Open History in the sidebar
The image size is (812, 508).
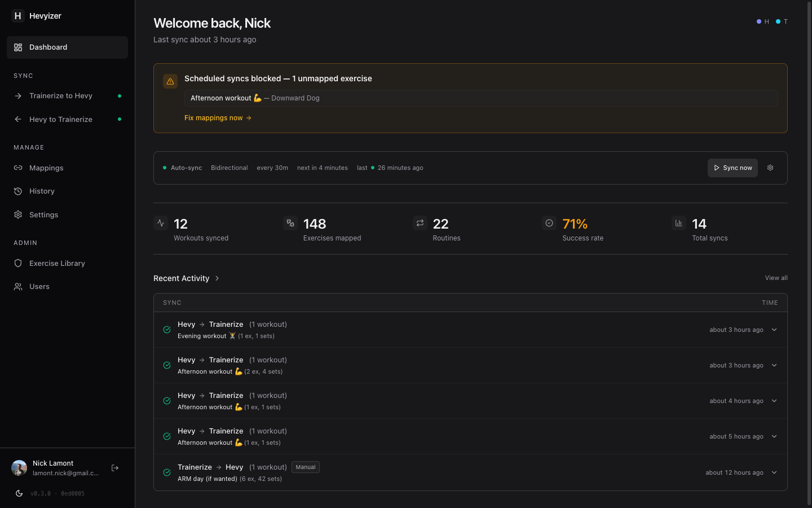[x=67, y=191]
